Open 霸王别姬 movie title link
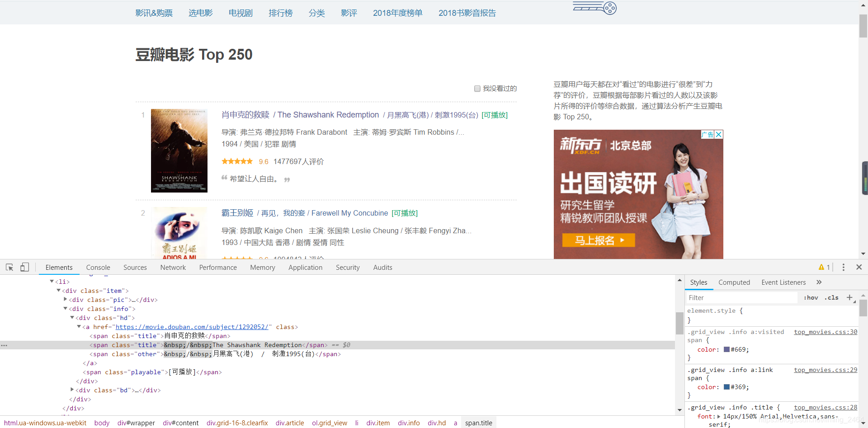The height and width of the screenshot is (428, 868). coord(237,213)
